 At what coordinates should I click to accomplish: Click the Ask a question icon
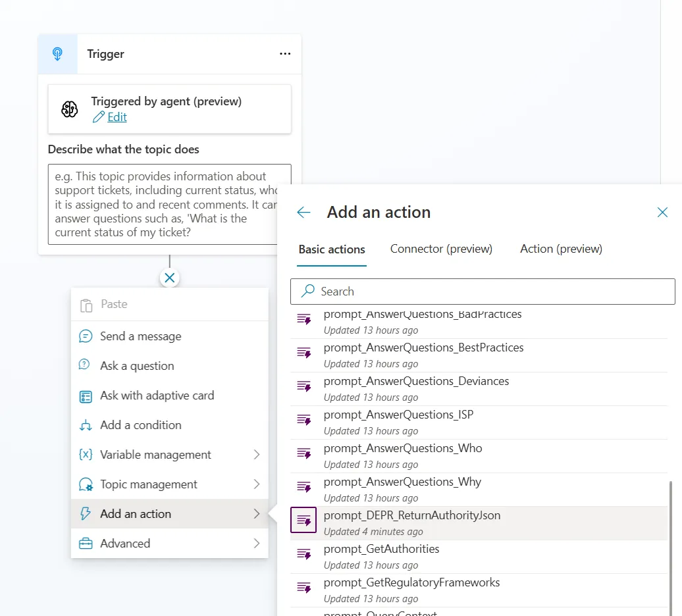84,365
